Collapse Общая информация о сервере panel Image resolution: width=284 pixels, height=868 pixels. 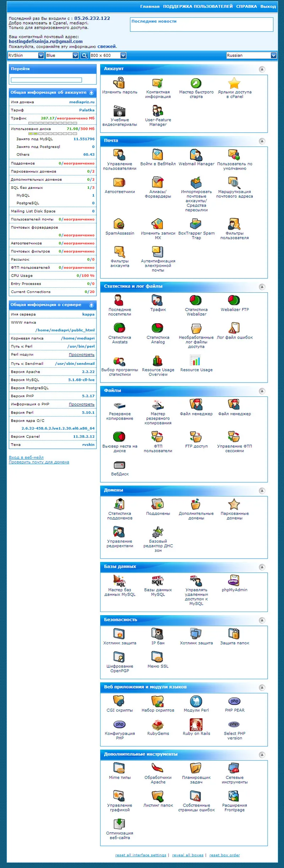91,305
